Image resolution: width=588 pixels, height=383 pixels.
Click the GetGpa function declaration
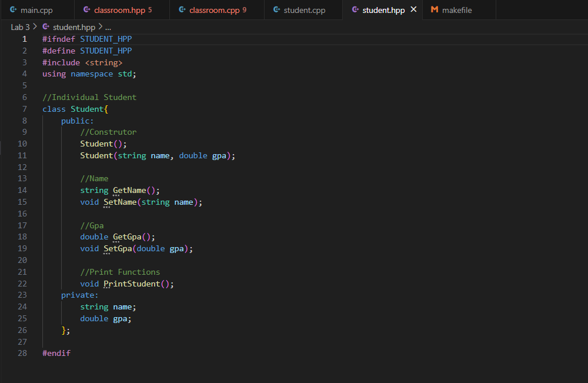(x=126, y=237)
